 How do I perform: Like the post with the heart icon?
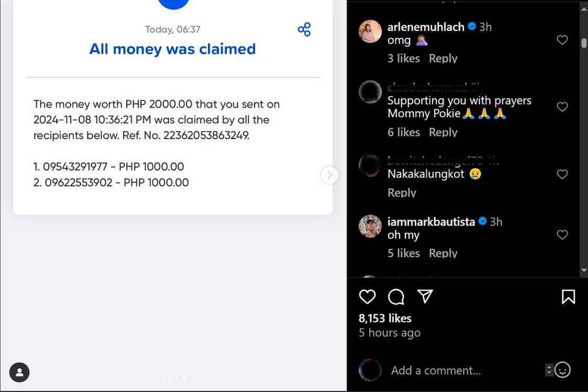click(x=367, y=297)
